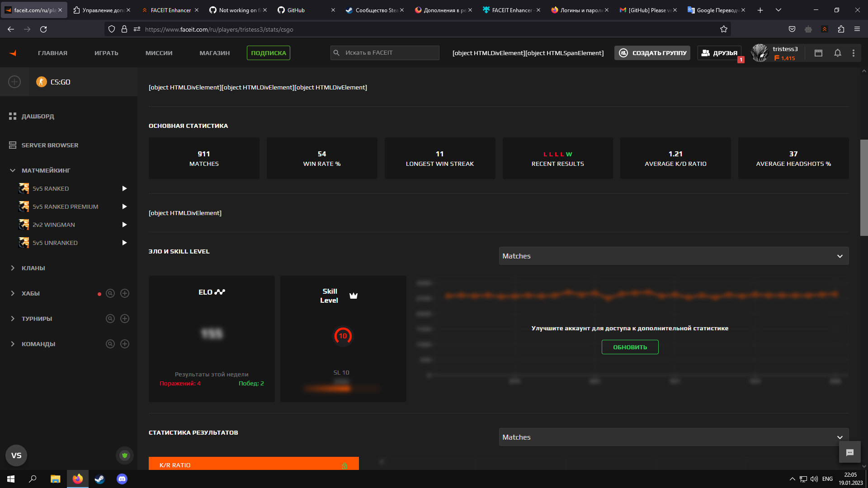The width and height of the screenshot is (868, 488).
Task: Click СОЗДАТЬ ГРУППУ button
Action: click(652, 53)
